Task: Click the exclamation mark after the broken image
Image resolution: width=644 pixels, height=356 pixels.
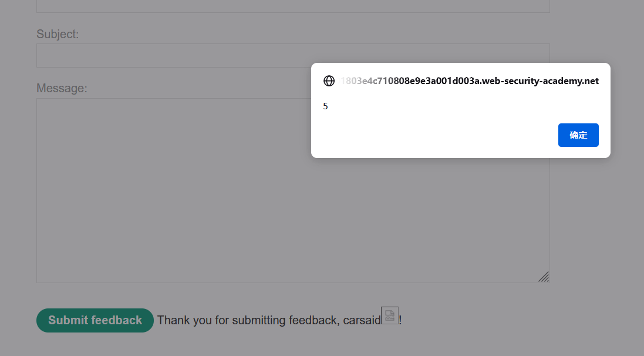Action: [x=400, y=320]
